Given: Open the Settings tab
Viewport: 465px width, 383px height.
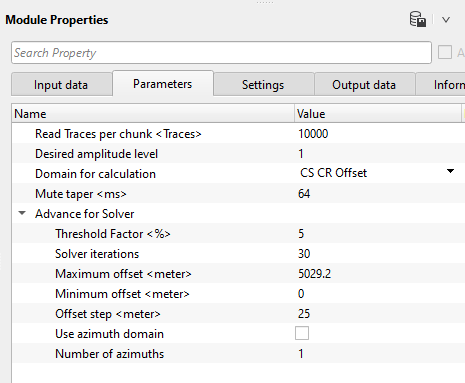Looking at the screenshot, I should [x=263, y=85].
